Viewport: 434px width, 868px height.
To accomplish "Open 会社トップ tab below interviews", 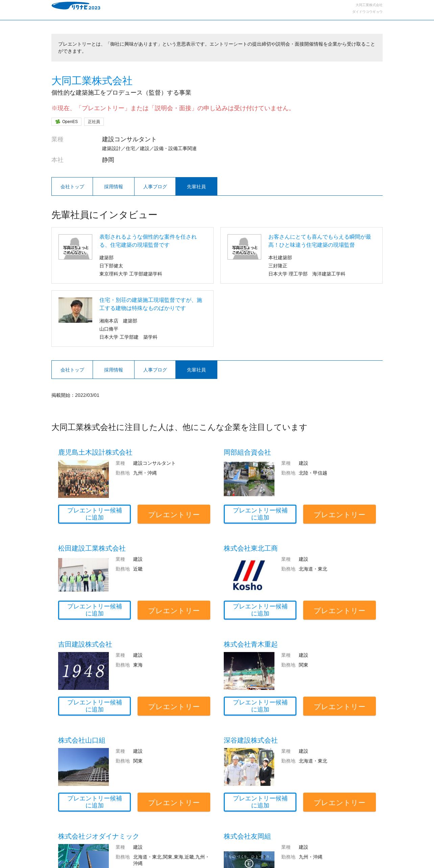I will [x=72, y=370].
